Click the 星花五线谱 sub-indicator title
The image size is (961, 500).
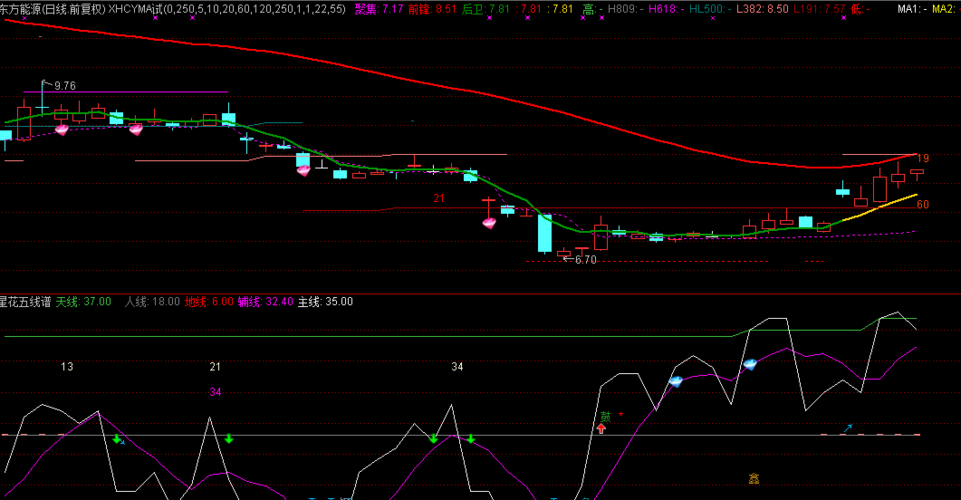coord(25,301)
